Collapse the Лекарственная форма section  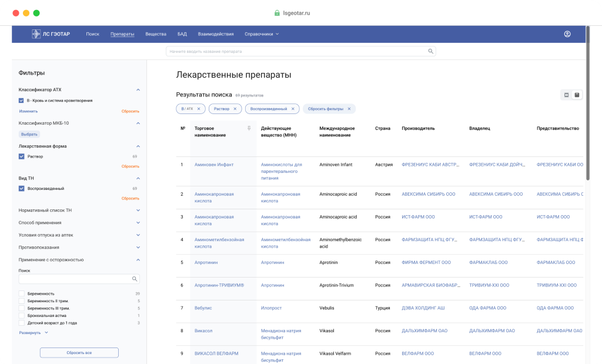138,146
